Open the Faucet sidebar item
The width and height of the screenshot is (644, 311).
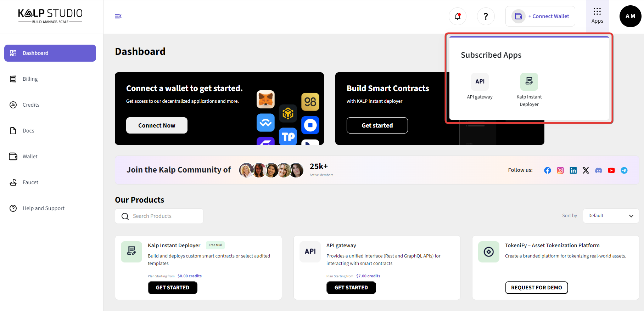click(x=30, y=182)
